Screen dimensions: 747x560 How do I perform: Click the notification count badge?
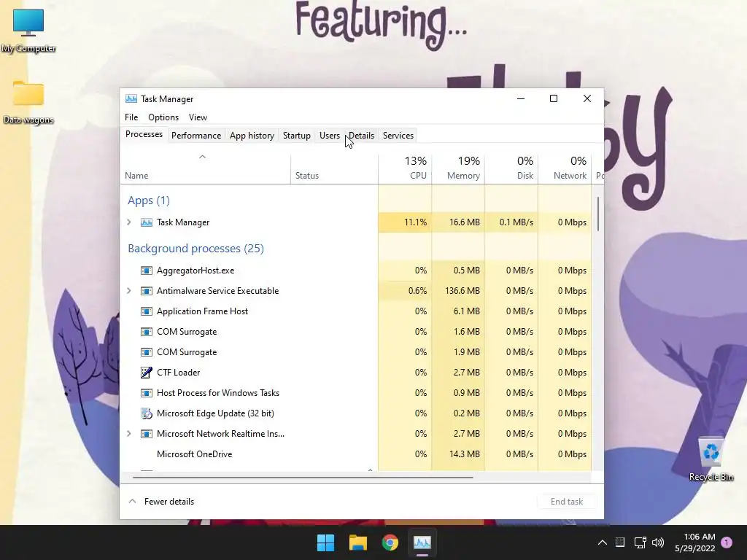tap(727, 542)
